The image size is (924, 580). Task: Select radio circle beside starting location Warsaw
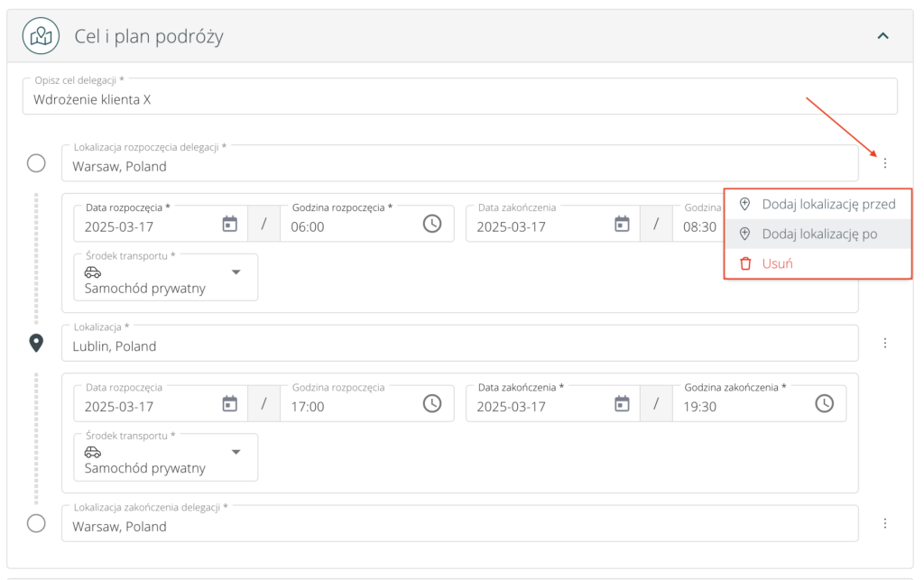pos(36,163)
